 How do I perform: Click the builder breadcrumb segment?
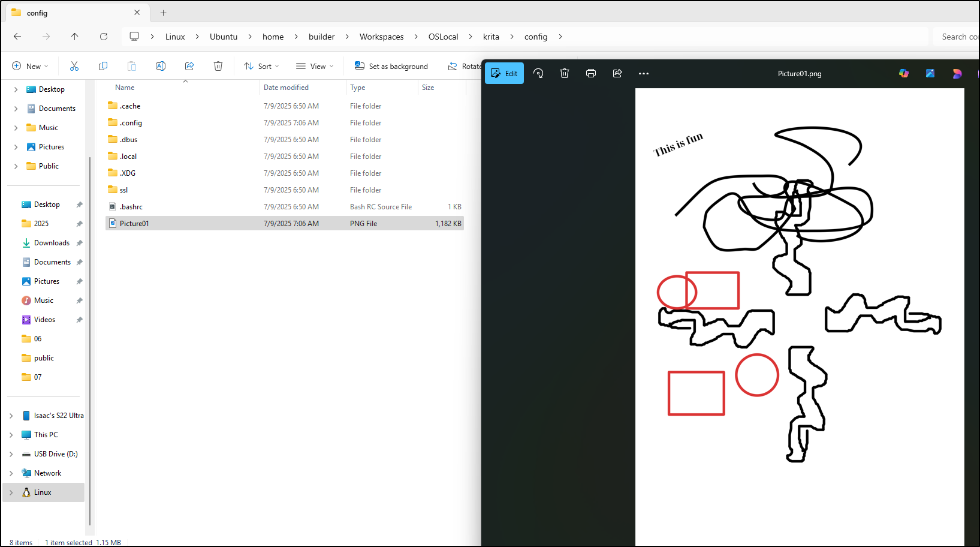[322, 37]
